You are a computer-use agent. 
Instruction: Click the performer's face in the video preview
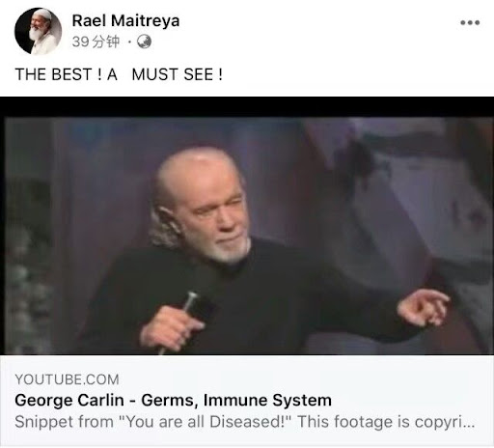214,215
